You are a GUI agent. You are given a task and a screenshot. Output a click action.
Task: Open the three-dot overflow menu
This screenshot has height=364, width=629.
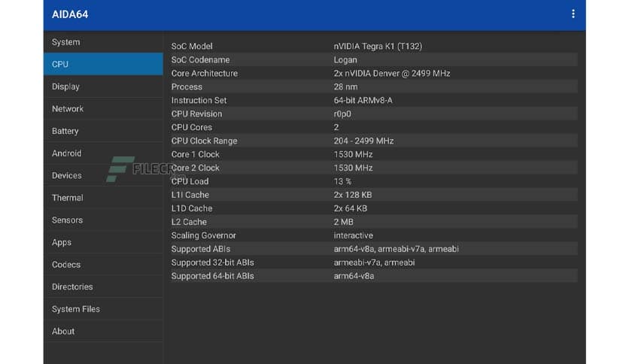[x=573, y=14]
